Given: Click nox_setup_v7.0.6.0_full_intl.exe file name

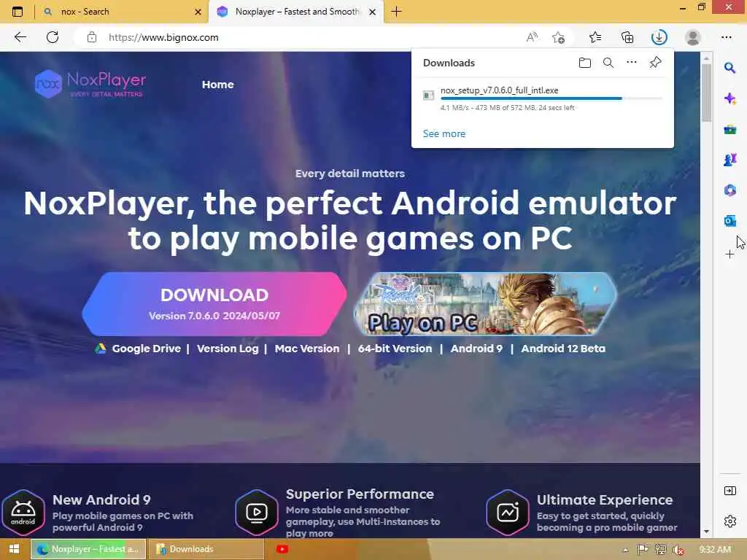Looking at the screenshot, I should point(499,90).
